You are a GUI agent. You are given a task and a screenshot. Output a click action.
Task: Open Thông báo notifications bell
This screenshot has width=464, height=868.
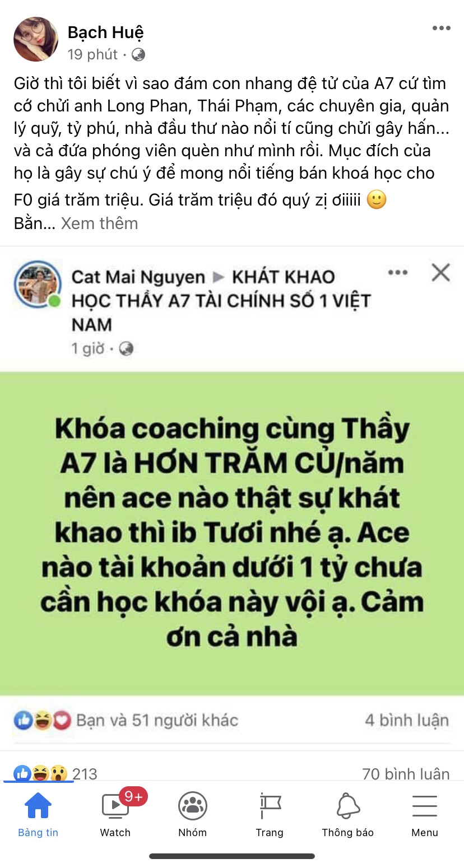click(347, 815)
